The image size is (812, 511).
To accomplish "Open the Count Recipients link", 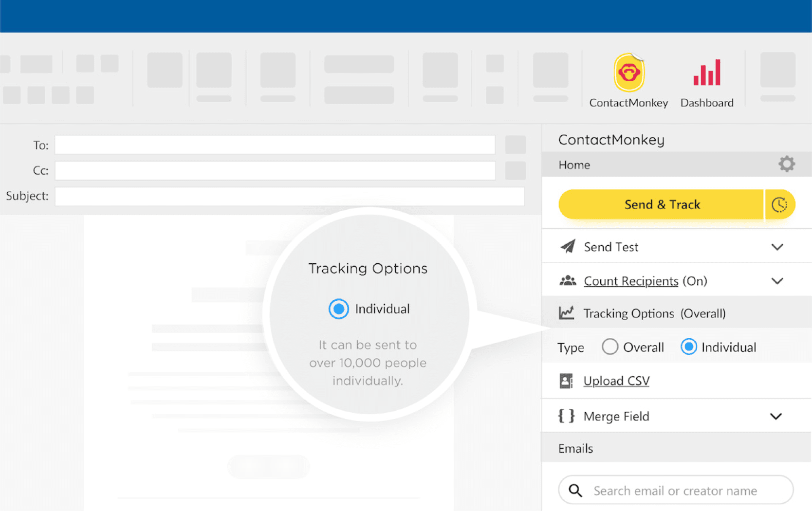I will (x=631, y=281).
